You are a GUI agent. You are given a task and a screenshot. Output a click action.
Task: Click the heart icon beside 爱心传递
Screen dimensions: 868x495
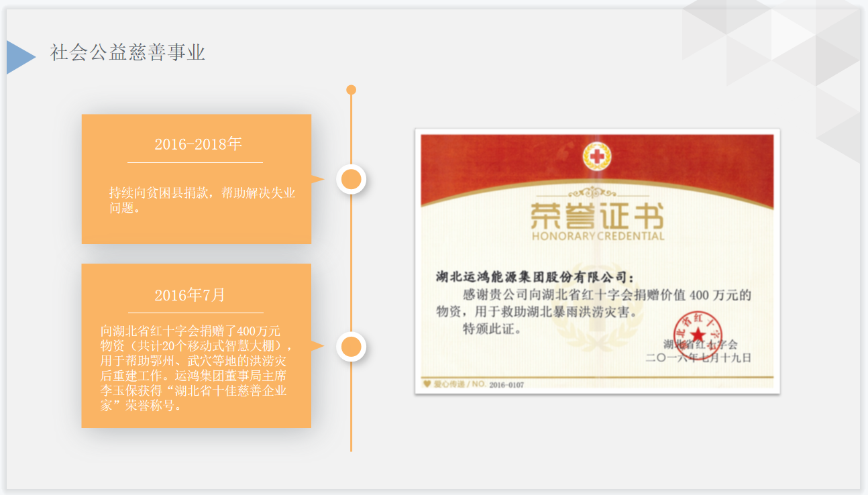(427, 384)
